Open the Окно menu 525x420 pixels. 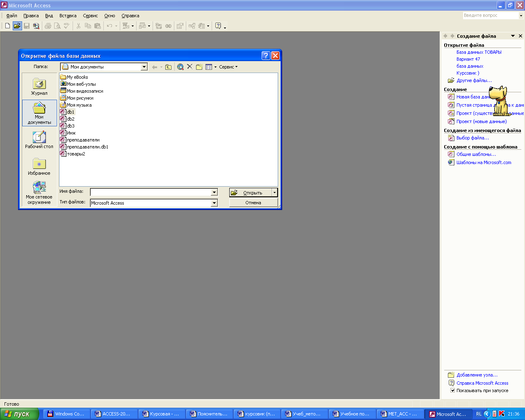(x=110, y=16)
